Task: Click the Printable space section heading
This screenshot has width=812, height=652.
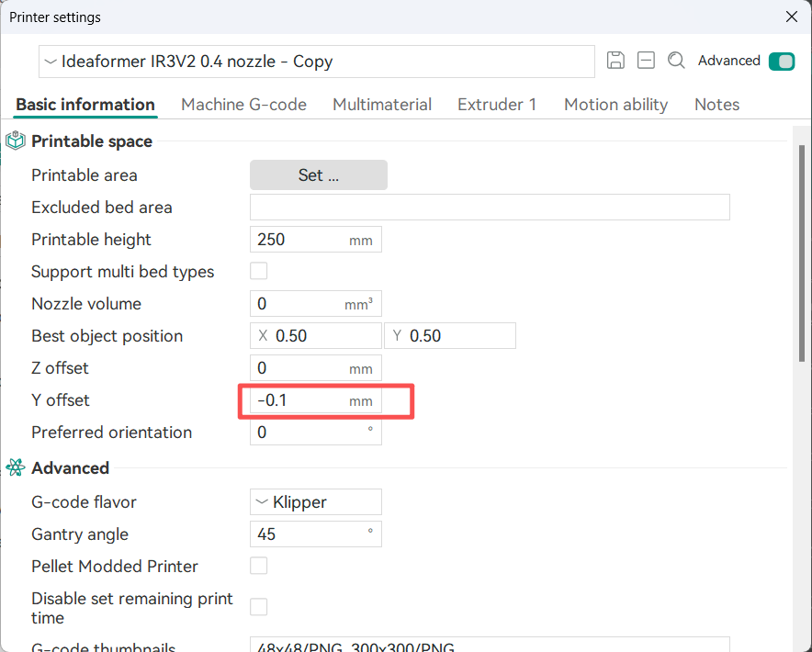Action: (92, 141)
